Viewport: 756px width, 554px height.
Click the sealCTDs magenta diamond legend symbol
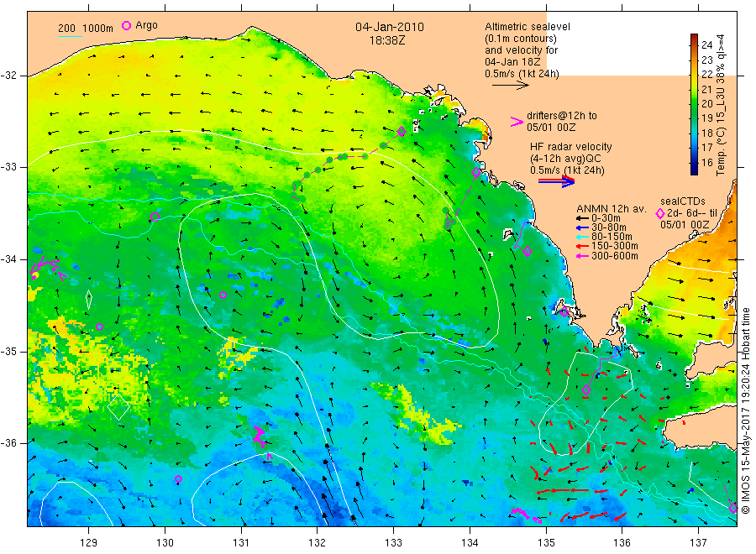[660, 213]
